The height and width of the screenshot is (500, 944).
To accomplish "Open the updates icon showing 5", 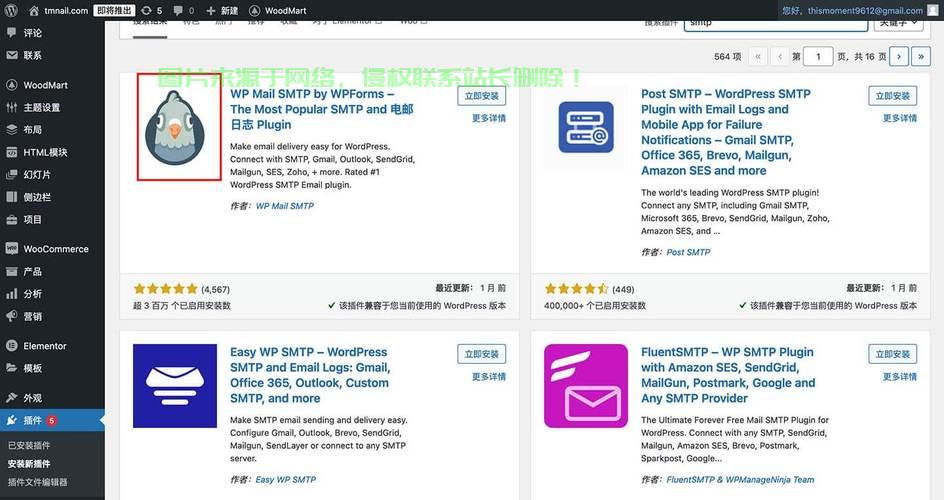I will (x=151, y=10).
